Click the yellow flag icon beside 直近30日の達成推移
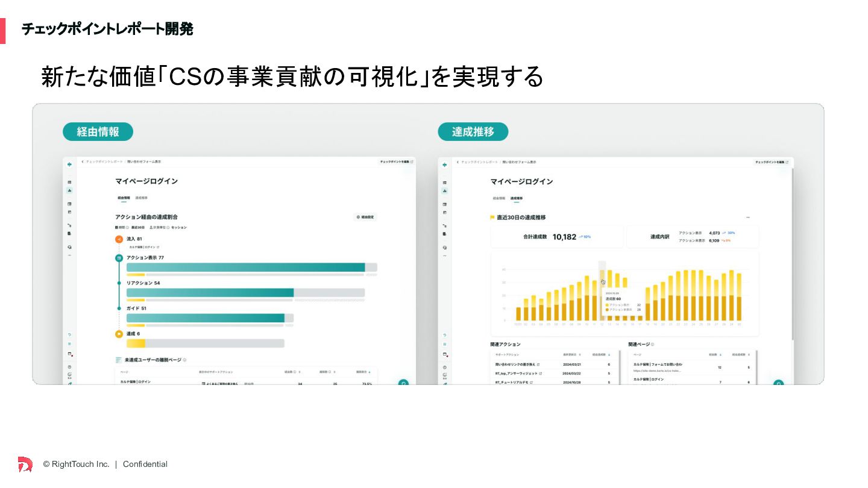The height and width of the screenshot is (488, 868). pyautogui.click(x=492, y=217)
